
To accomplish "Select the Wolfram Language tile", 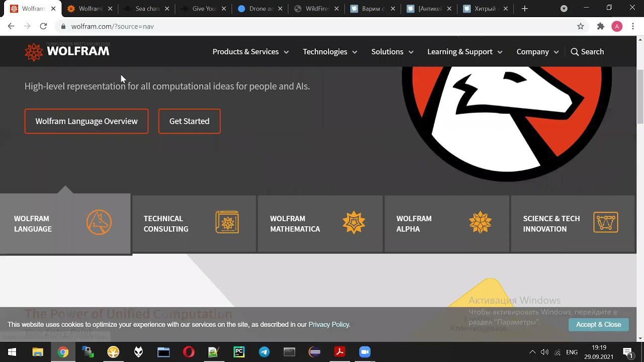I will pyautogui.click(x=65, y=224).
